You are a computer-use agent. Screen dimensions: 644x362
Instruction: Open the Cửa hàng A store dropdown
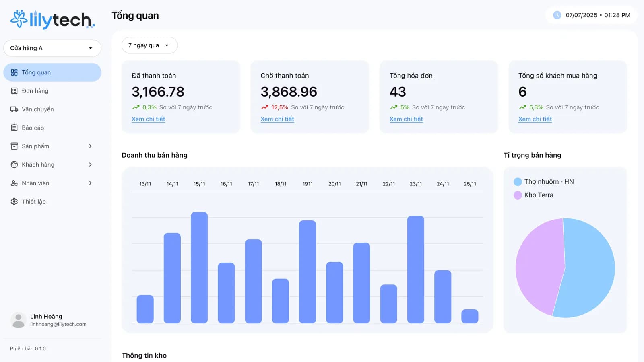52,48
